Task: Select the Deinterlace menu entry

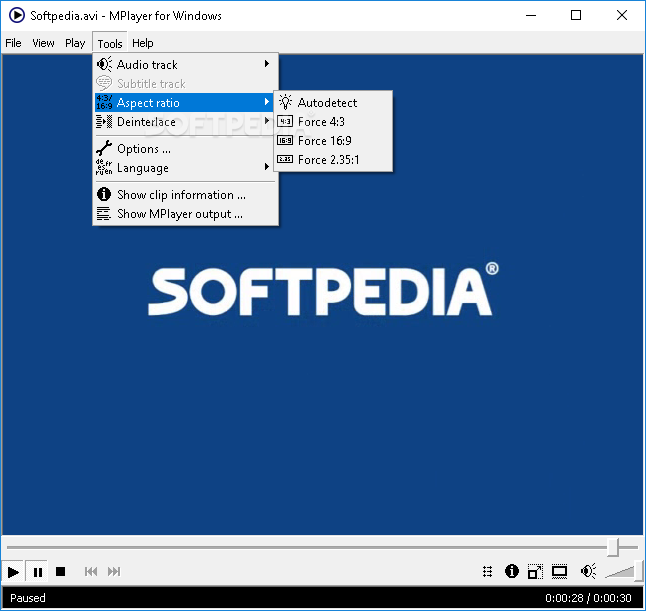Action: click(x=185, y=122)
